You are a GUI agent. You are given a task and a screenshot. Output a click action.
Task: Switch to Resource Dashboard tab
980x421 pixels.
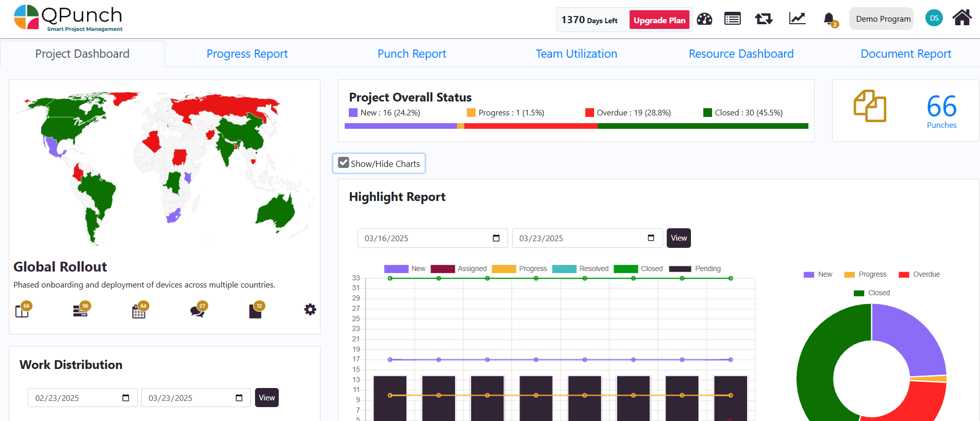741,54
